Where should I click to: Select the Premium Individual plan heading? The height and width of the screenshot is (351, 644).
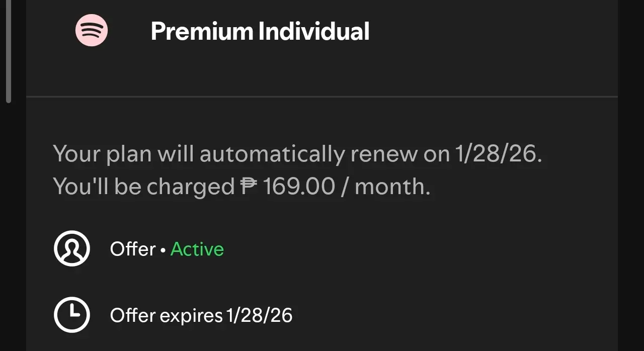(260, 31)
